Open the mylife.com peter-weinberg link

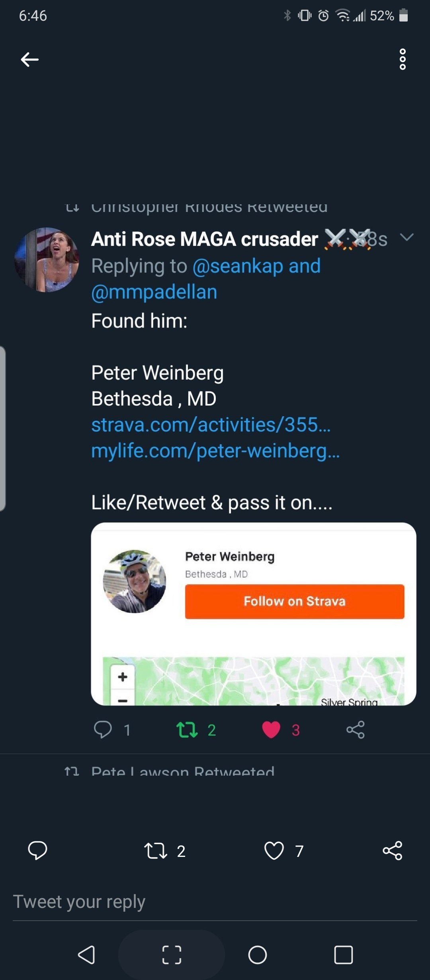215,451
